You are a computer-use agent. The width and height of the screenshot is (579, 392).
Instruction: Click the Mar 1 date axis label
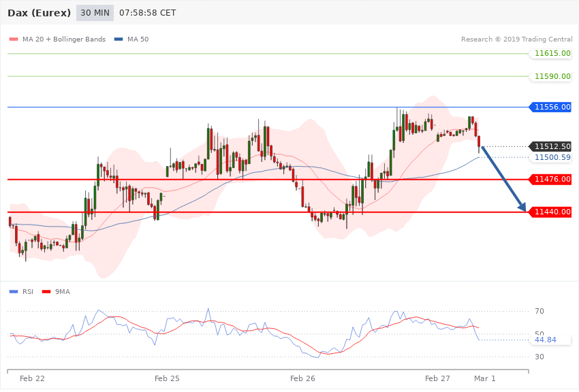point(485,378)
